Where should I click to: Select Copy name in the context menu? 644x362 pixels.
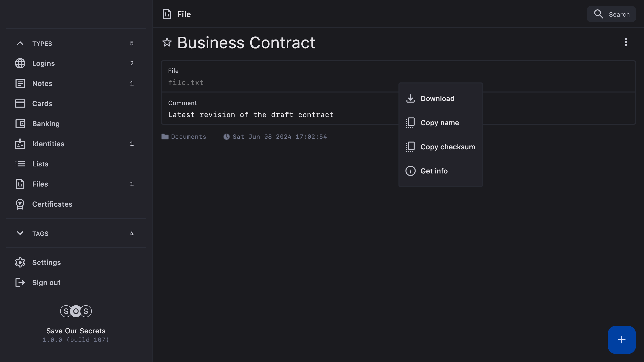tap(439, 123)
